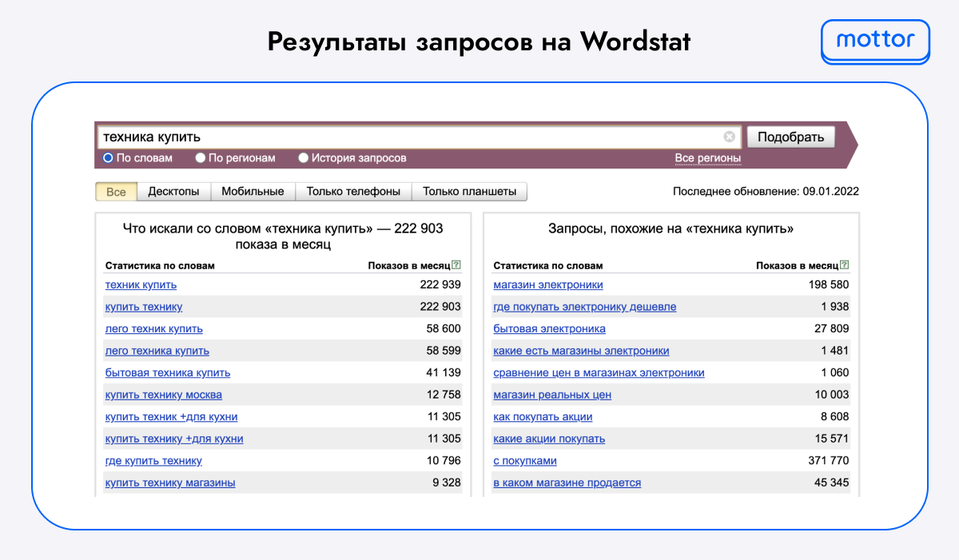
Task: Switch to the 'Только планшеты' tab
Action: pos(469,192)
